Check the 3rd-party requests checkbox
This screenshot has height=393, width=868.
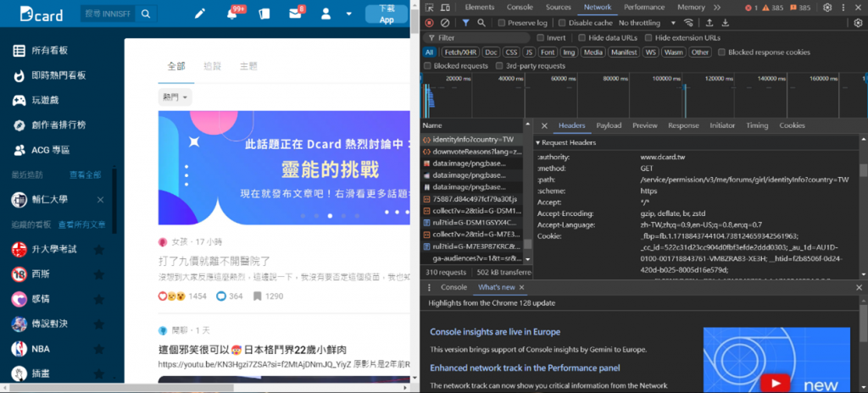pyautogui.click(x=500, y=66)
